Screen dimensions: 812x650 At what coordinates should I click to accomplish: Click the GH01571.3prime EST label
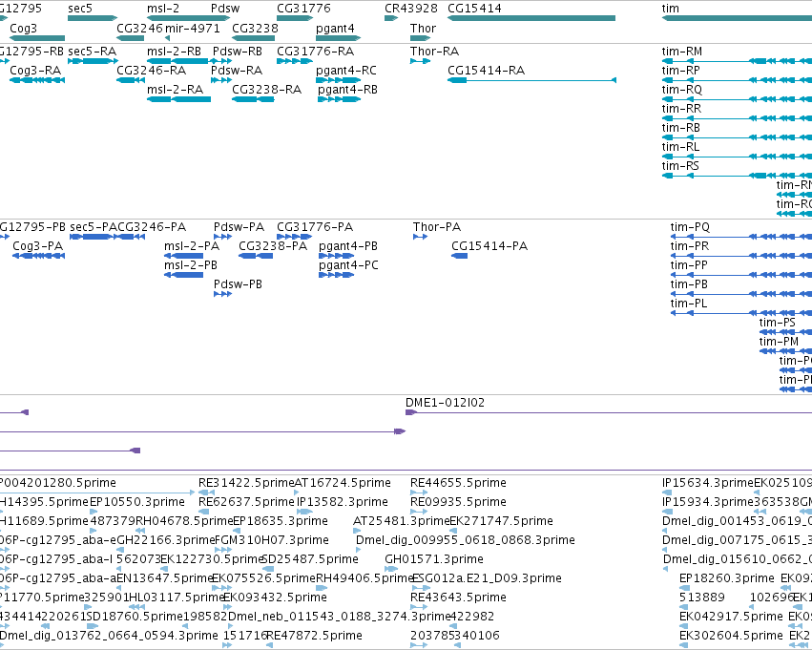click(434, 559)
